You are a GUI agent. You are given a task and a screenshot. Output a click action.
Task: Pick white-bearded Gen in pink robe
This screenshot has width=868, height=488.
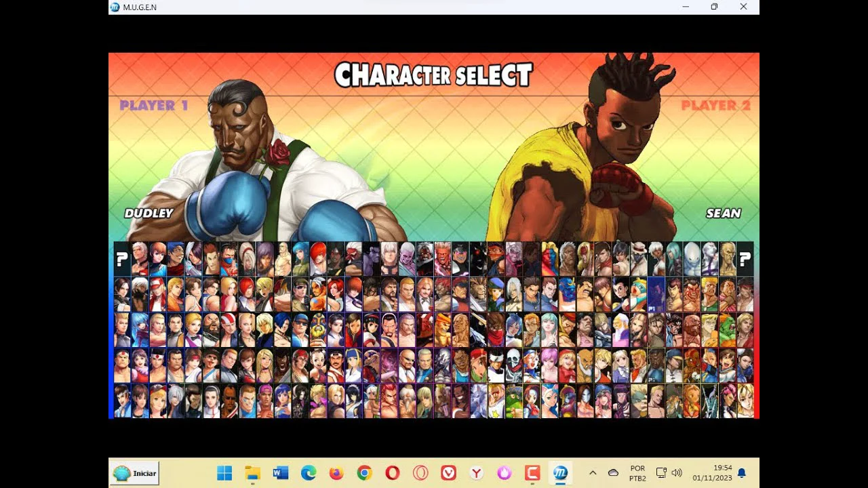click(620, 330)
